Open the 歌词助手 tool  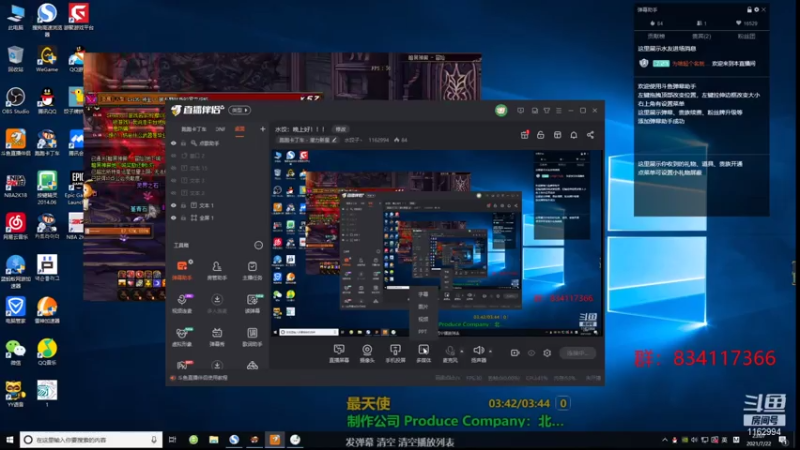(x=252, y=337)
